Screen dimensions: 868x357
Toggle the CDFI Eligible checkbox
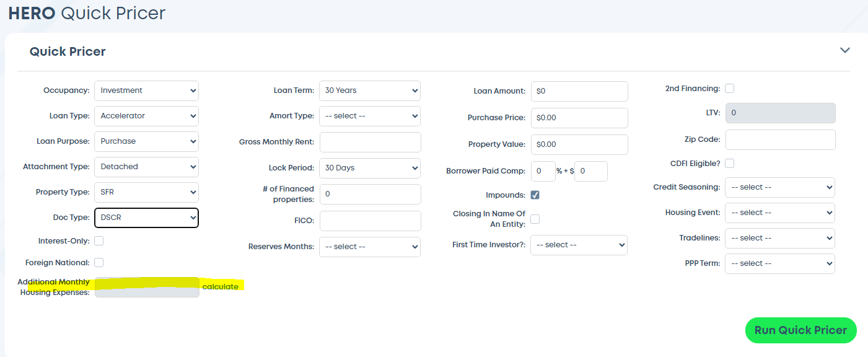[730, 163]
